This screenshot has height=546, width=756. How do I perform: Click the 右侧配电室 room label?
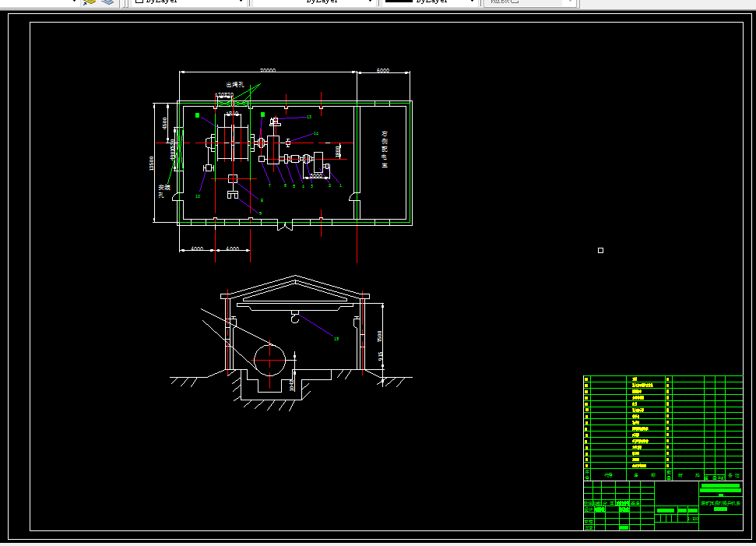click(385, 149)
